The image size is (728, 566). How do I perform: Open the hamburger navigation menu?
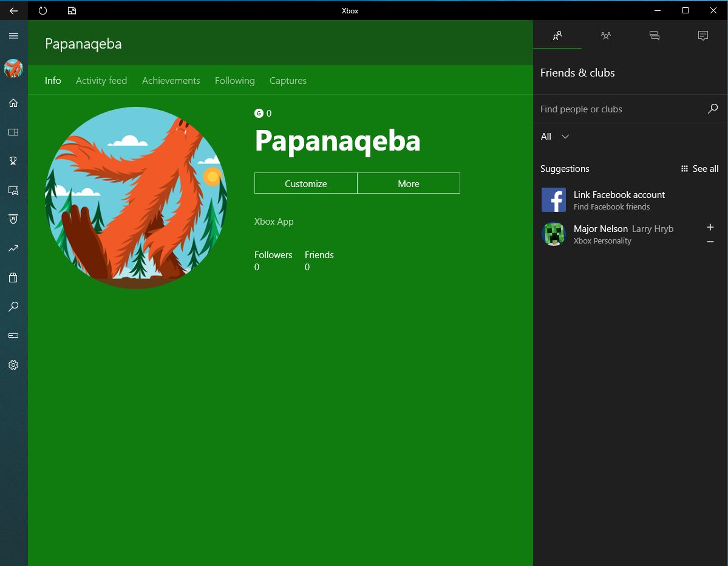13,36
